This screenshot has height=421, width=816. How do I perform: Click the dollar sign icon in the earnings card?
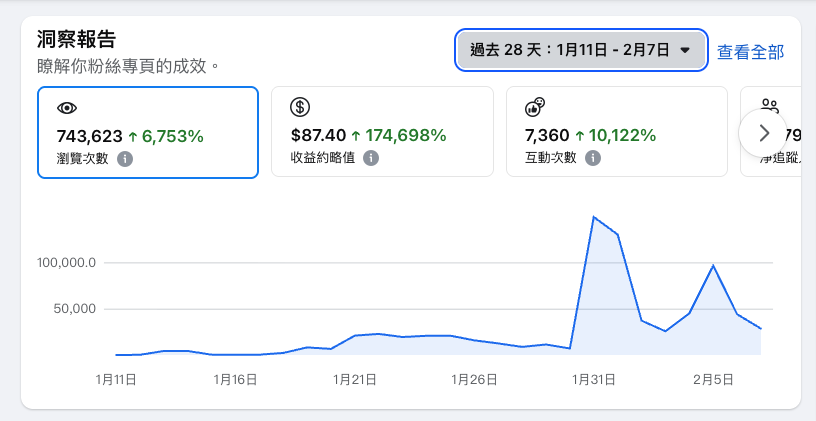click(x=300, y=107)
